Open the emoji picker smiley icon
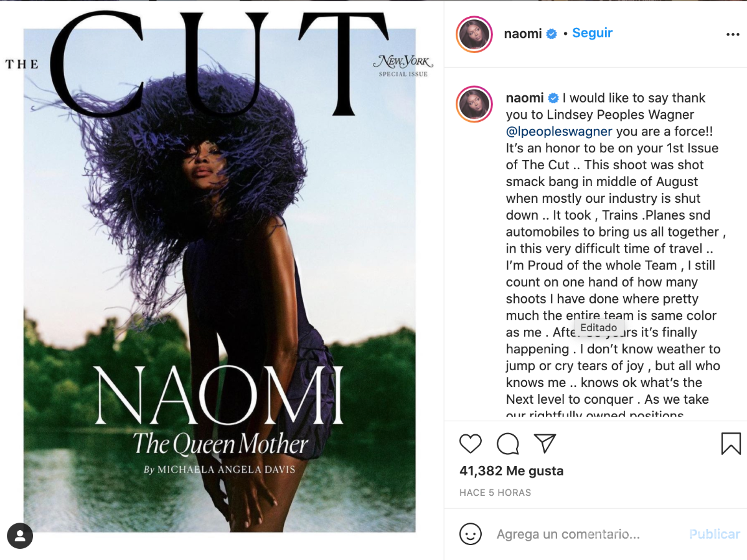 pos(471,534)
